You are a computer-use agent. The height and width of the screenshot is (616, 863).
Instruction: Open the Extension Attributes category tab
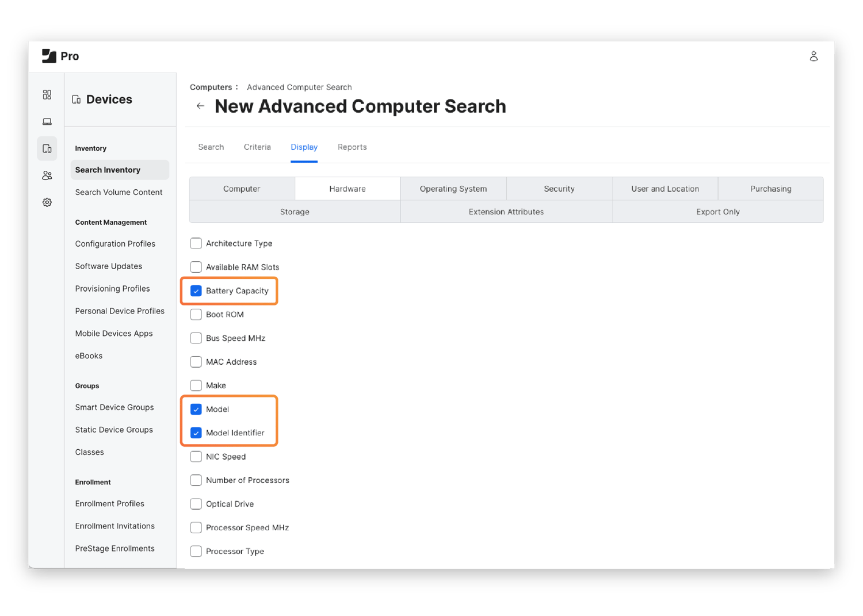506,212
